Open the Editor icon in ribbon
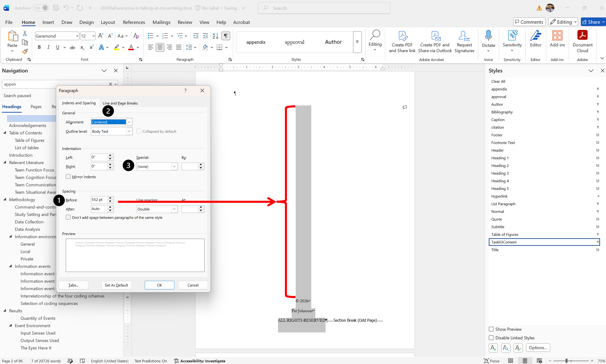Screen dimensions: 606x364 (536, 36)
